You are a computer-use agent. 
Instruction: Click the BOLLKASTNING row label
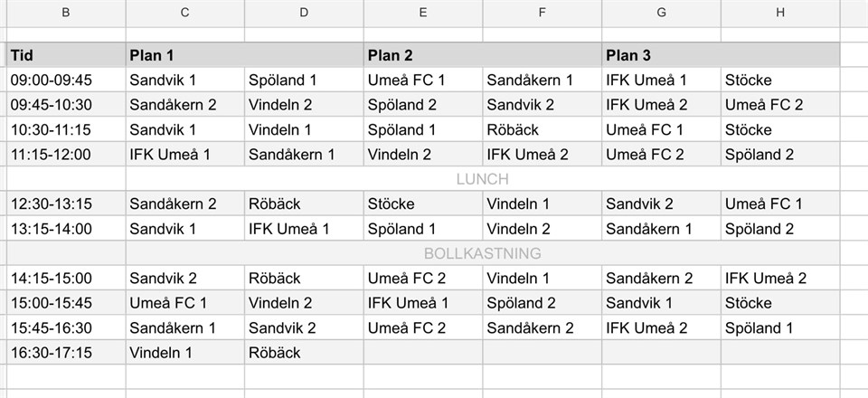483,253
